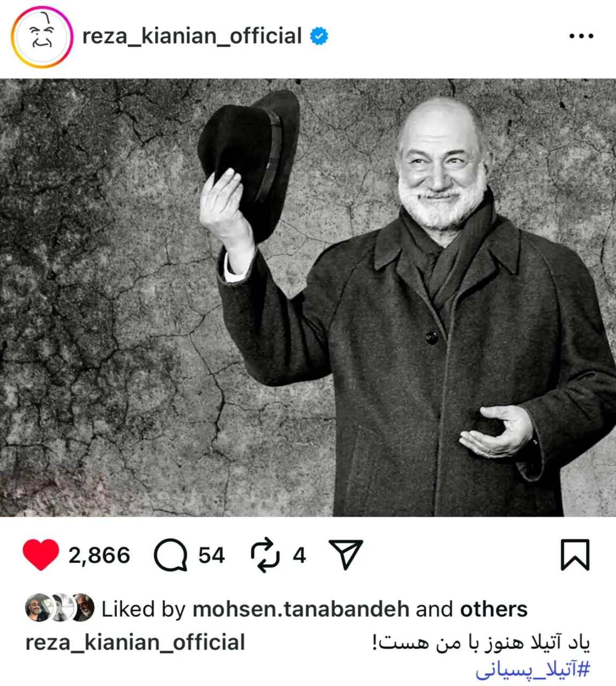This screenshot has width=616, height=686.
Task: View the 2,866 likes count
Action: click(x=99, y=555)
